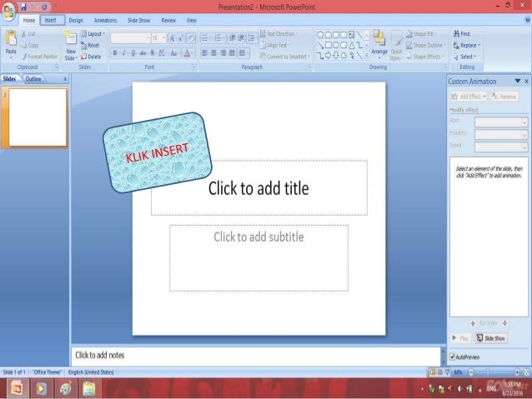Switch to Slide Sorter view

[440, 372]
